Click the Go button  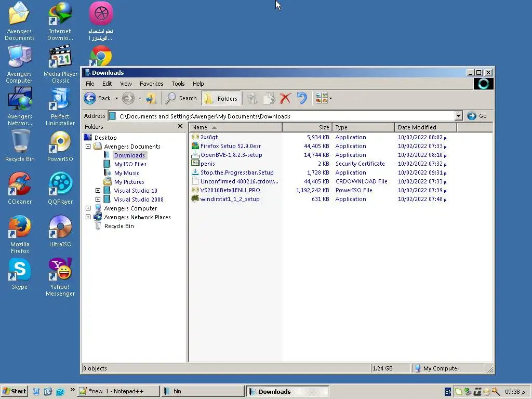(x=477, y=116)
